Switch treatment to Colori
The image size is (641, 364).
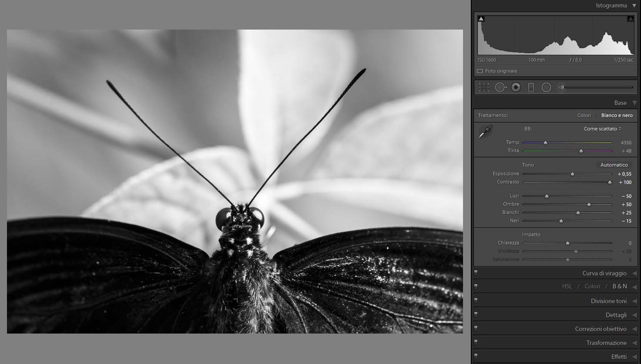point(584,115)
